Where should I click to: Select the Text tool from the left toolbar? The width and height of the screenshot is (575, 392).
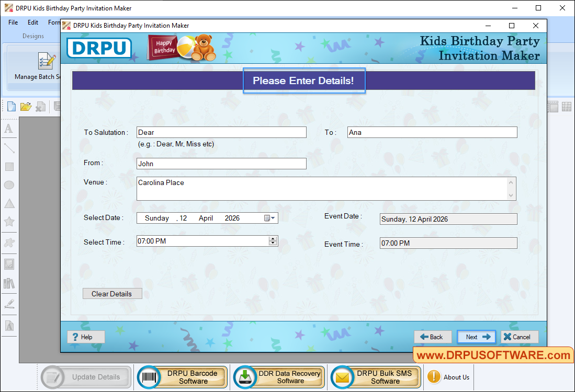(x=8, y=129)
